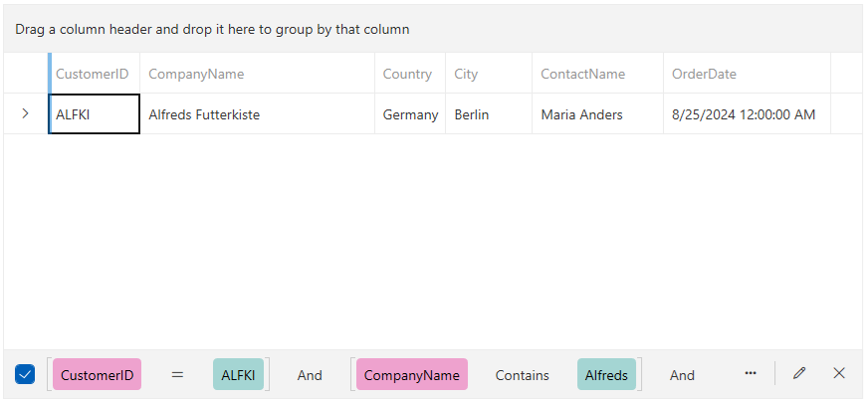This screenshot has height=401, width=868.
Task: Click the pink CompanyName filter token
Action: point(411,375)
